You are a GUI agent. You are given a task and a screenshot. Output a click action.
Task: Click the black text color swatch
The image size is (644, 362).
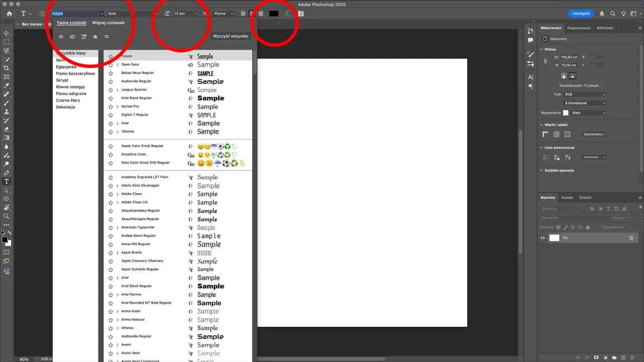point(274,14)
